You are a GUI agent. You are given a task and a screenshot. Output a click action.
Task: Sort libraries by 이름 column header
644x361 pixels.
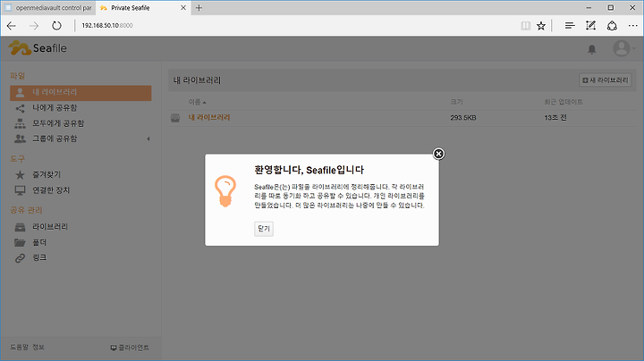[x=197, y=102]
